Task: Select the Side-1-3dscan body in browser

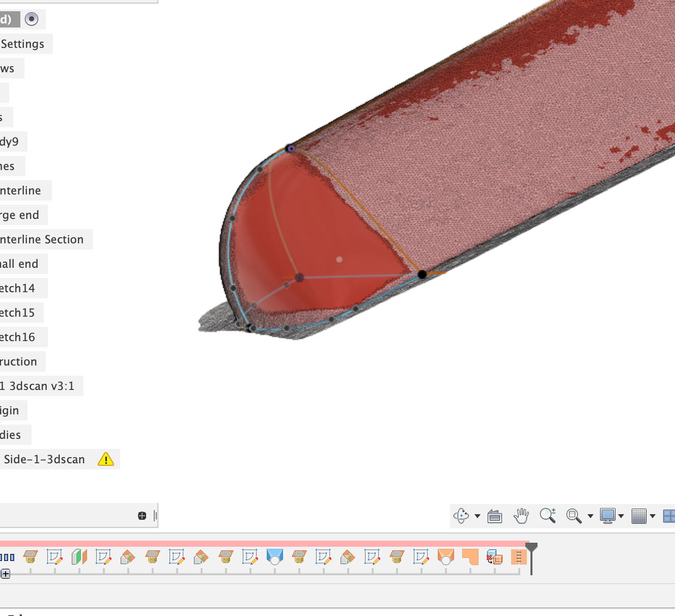Action: (x=44, y=459)
